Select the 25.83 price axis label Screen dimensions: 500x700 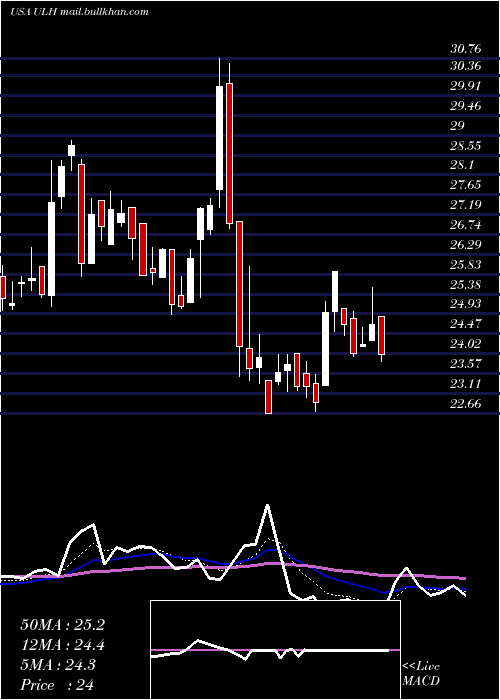point(466,265)
